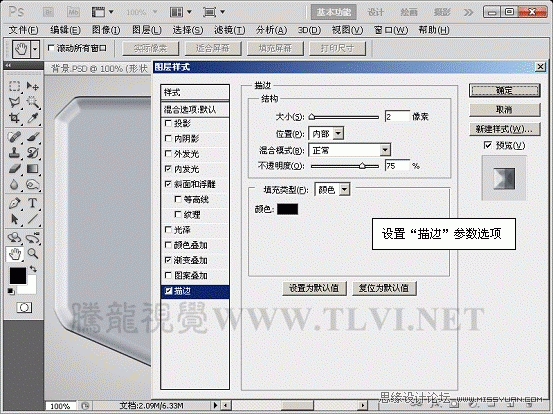Image resolution: width=553 pixels, height=414 pixels.
Task: Select the Hand tool in toolbox
Action: click(14, 254)
